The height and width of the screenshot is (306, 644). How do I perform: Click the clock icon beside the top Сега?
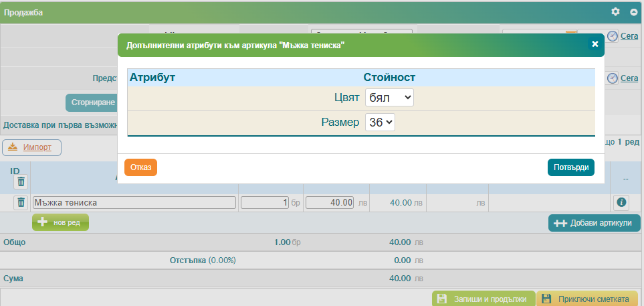point(613,36)
